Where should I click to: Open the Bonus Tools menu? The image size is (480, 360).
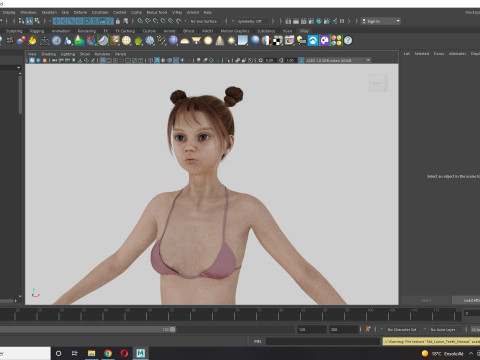157,12
